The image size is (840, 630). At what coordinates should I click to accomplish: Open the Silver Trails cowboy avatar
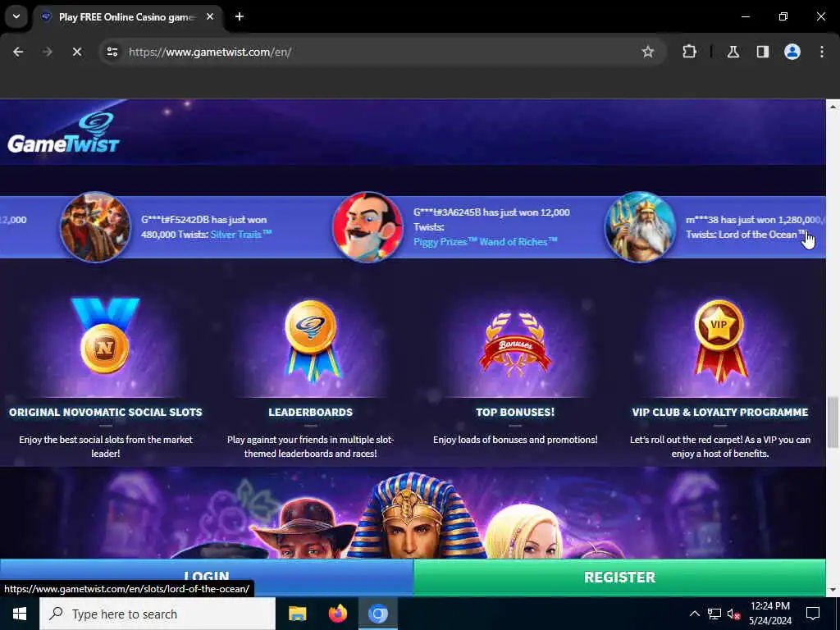click(95, 227)
